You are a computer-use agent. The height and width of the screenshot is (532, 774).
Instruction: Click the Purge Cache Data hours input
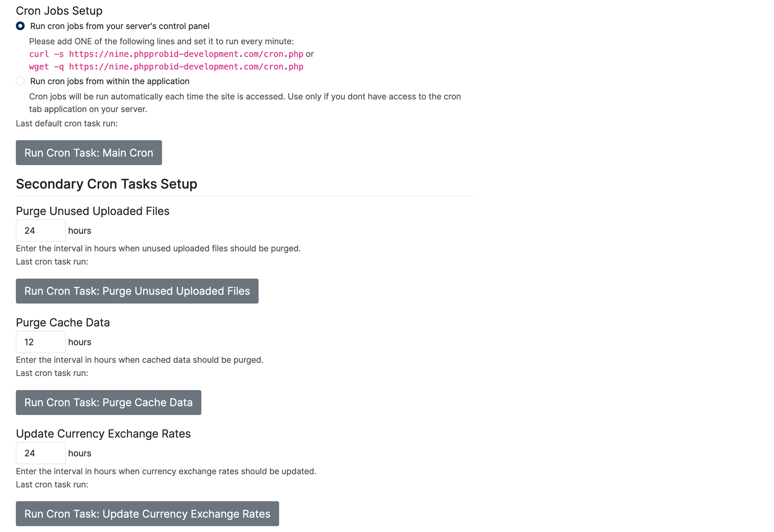(41, 342)
